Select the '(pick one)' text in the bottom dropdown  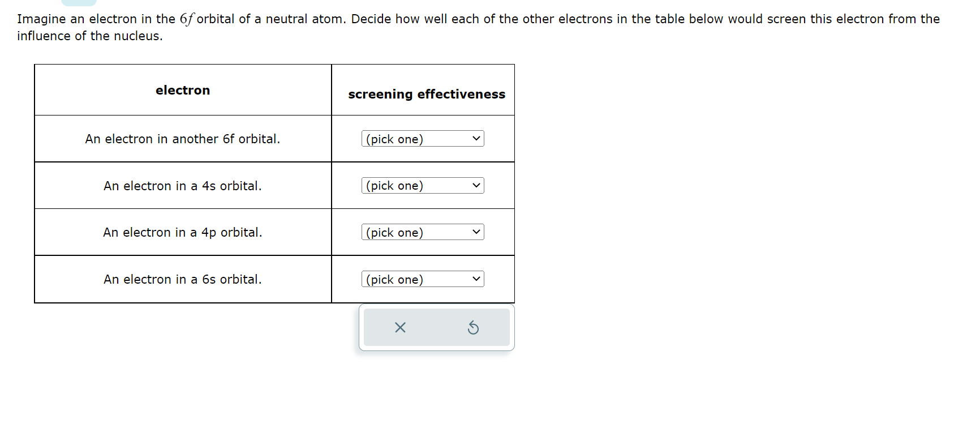394,279
